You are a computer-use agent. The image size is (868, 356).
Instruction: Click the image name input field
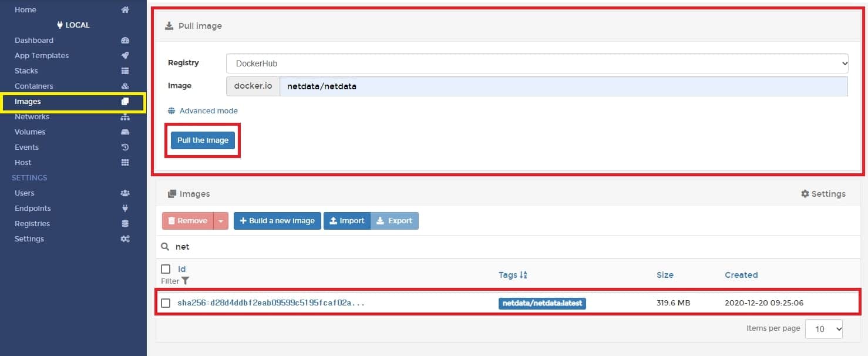click(x=563, y=86)
